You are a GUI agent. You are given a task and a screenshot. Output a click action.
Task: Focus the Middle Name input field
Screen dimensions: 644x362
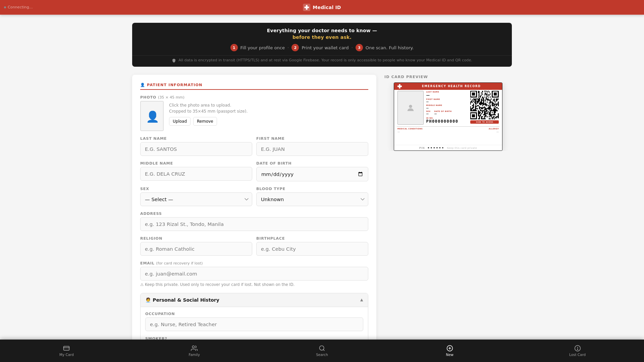[196, 174]
